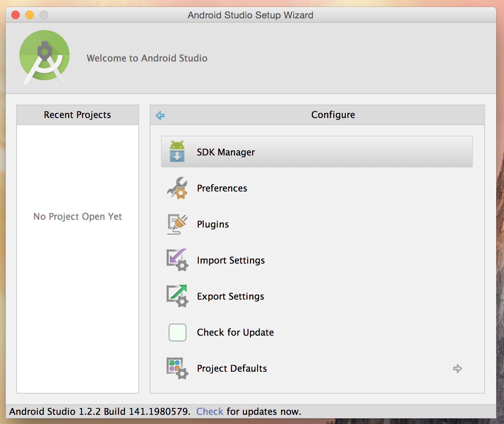
Task: Click the Android Studio 1.2.2 build text
Action: tap(100, 412)
